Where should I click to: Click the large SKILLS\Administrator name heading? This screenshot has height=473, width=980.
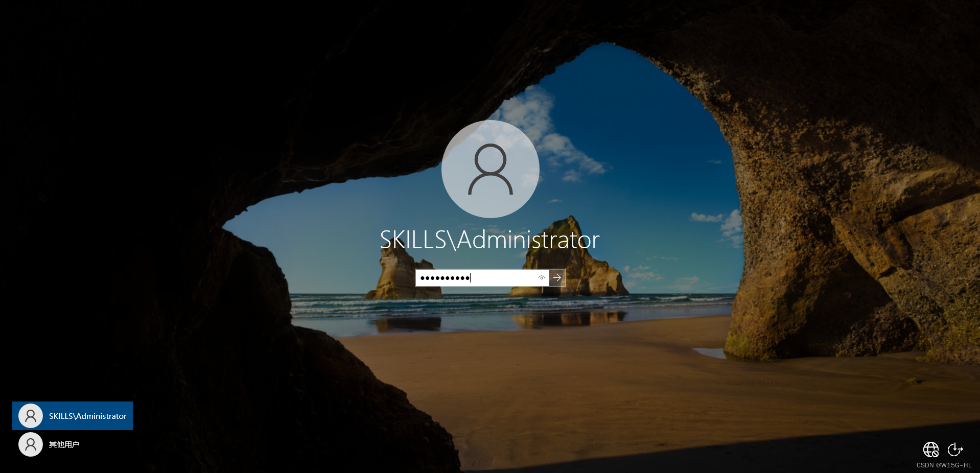489,240
